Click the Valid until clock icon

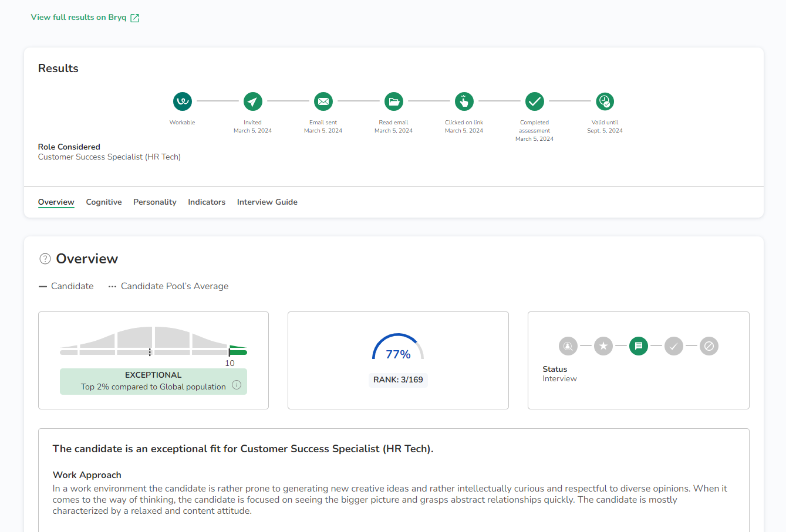(x=605, y=101)
